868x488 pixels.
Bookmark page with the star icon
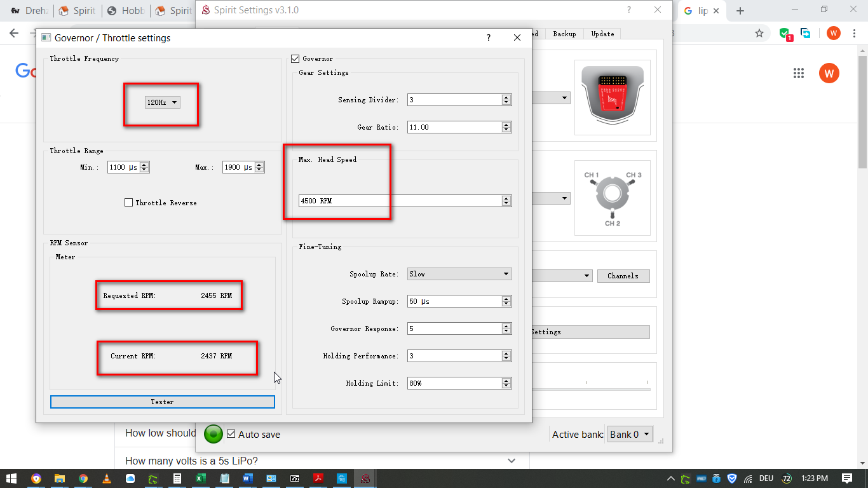click(x=759, y=34)
